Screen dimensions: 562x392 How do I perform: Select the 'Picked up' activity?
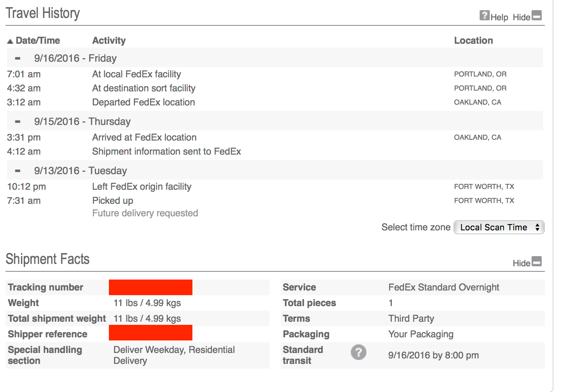(113, 201)
